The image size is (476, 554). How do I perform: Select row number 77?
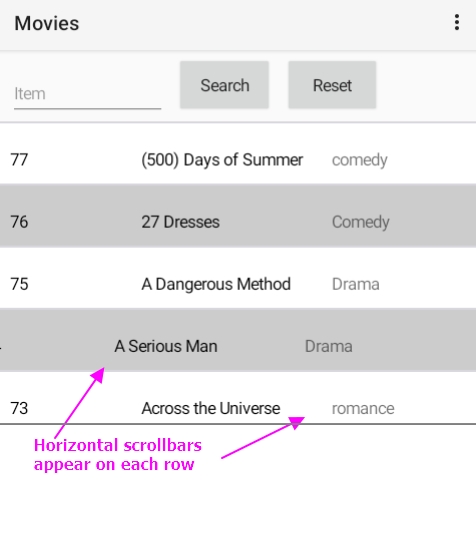click(19, 160)
